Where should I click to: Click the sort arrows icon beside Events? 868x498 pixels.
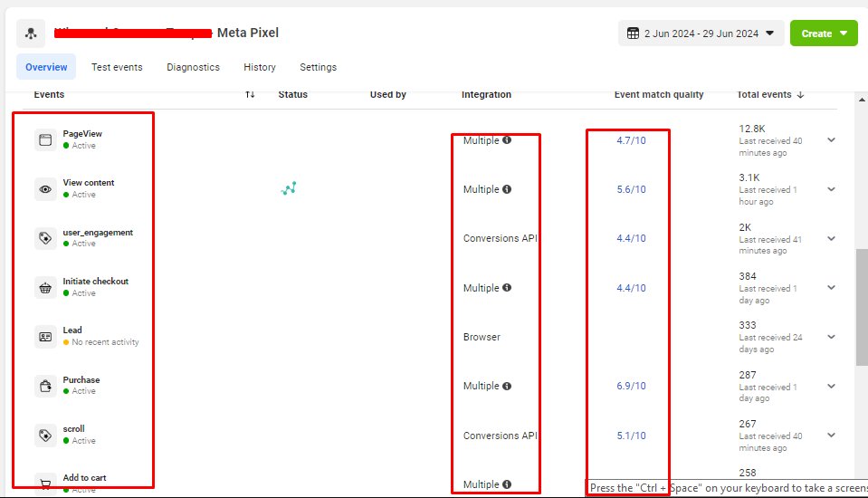pyautogui.click(x=250, y=95)
